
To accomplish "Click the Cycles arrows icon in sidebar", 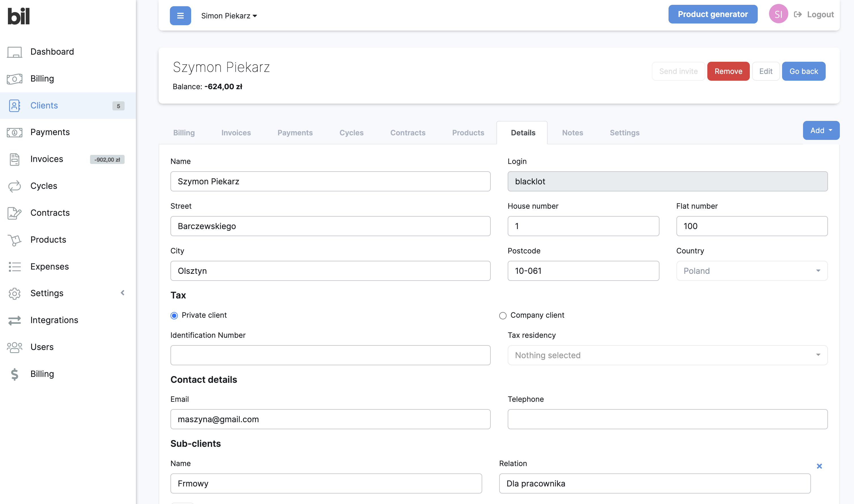I will click(15, 186).
